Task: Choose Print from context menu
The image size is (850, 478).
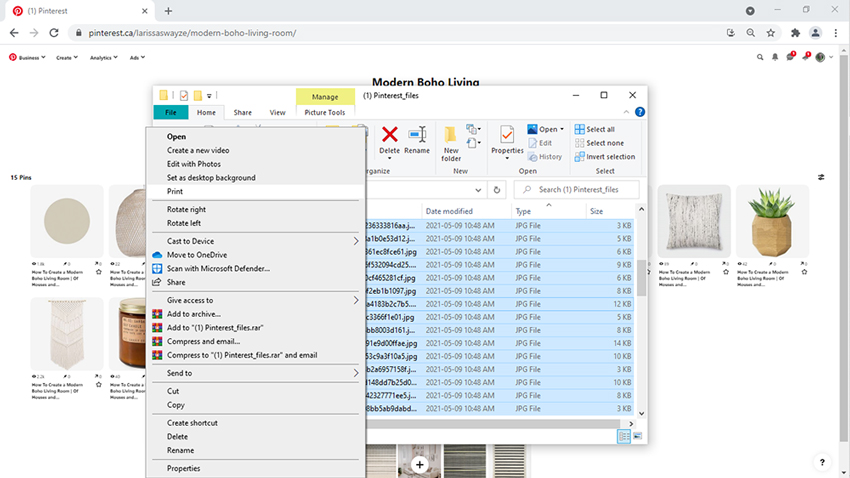Action: [255, 191]
